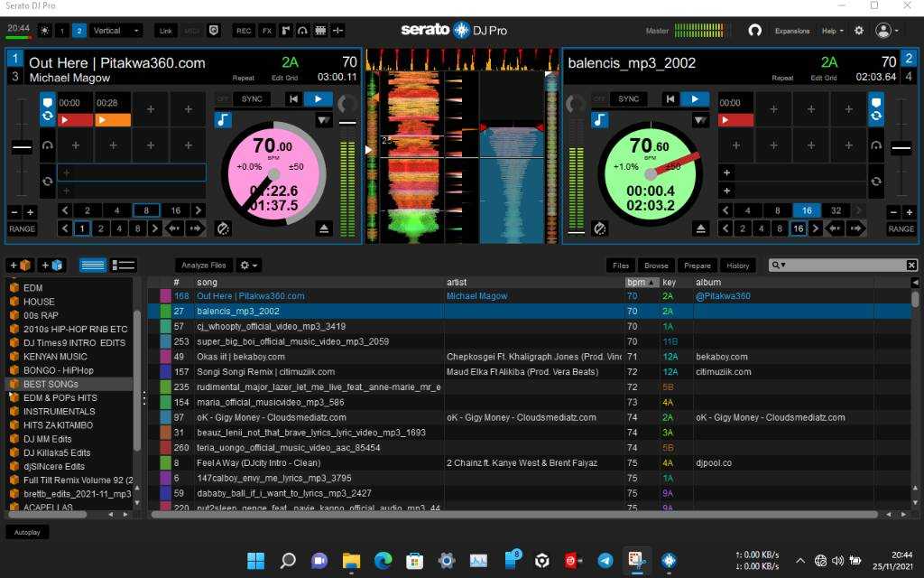Open deck 1 loop roll tab icon
The image size is (924, 578).
point(48,181)
